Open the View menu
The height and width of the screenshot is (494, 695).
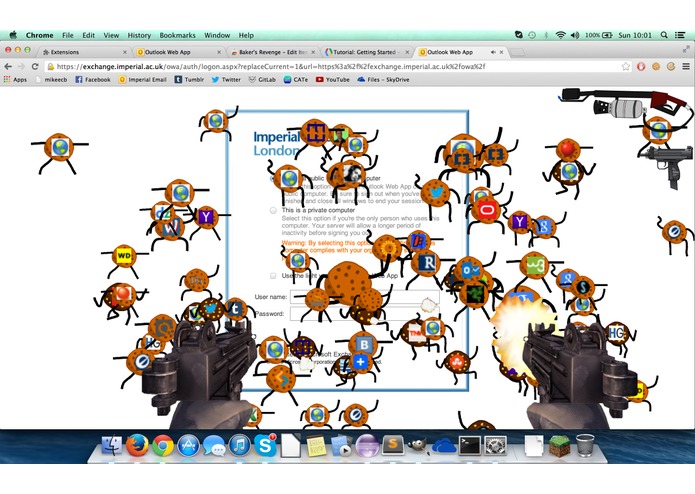(x=111, y=35)
